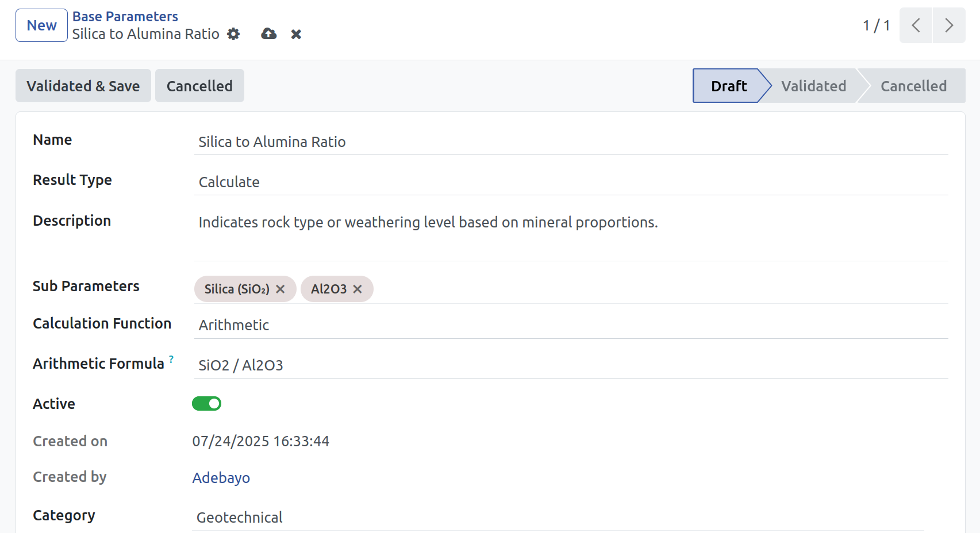Select the Draft status stage
Viewport: 980px width, 533px height.
click(729, 86)
